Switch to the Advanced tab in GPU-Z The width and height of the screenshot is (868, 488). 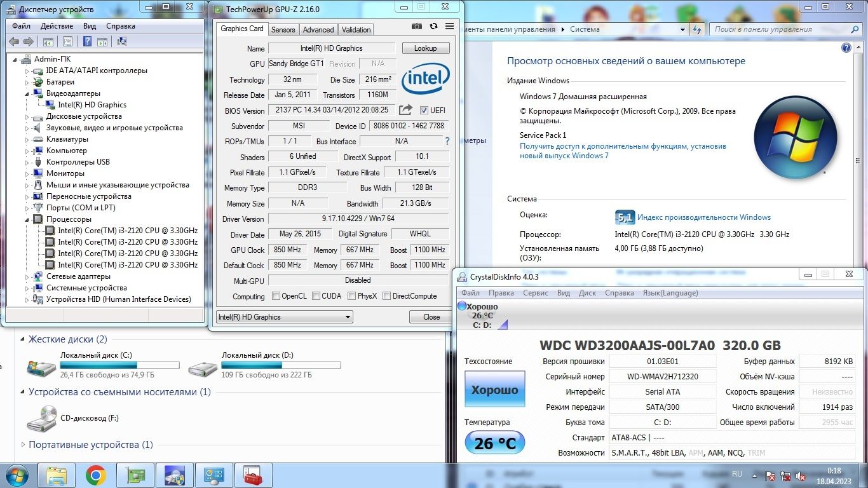(x=318, y=30)
